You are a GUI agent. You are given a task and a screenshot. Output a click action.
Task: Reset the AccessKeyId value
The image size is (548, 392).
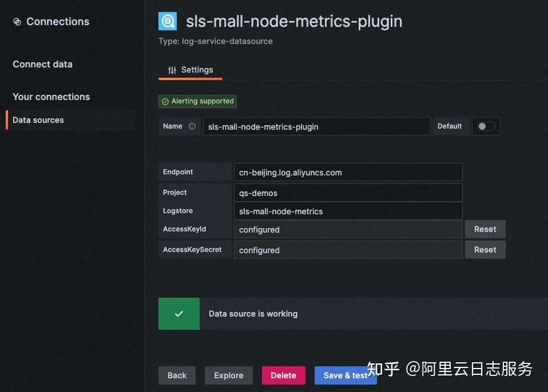coord(485,229)
